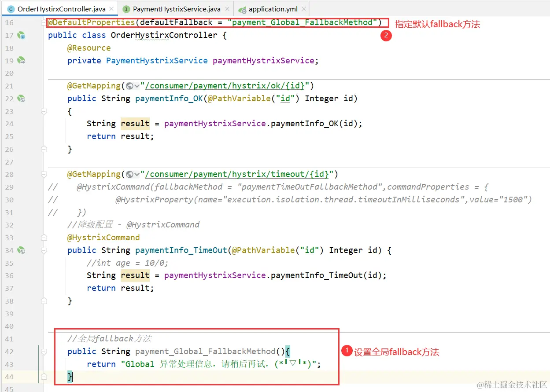Viewport: 550px width, 392px height.
Task: Click line number 39 in the gutter
Action: click(9, 314)
